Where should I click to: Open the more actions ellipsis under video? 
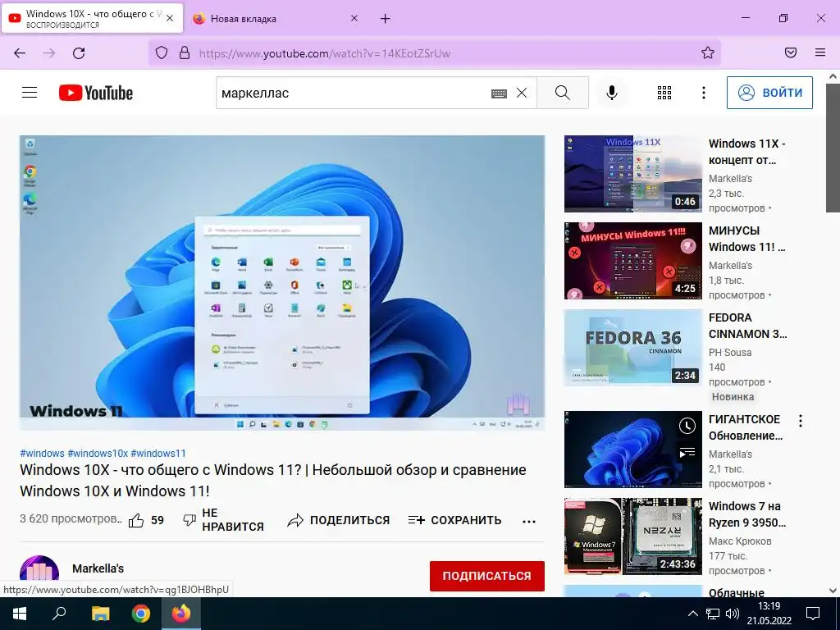[x=529, y=521]
